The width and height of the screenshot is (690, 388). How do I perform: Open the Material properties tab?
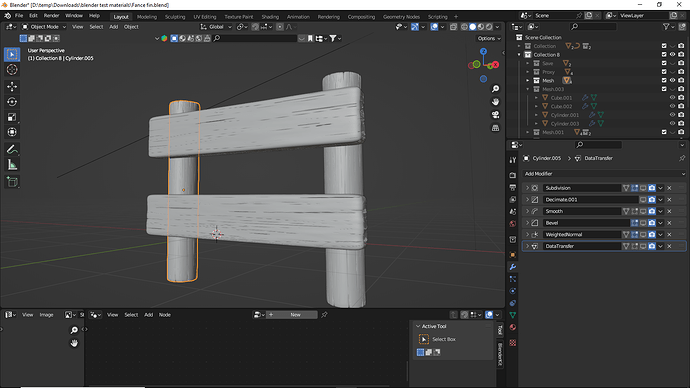point(513,327)
